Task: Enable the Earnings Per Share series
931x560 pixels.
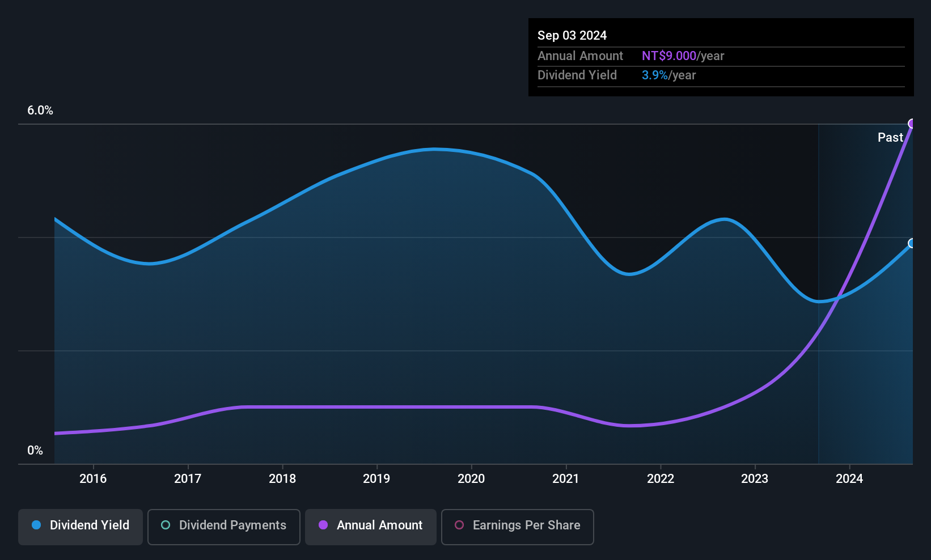Action: click(517, 527)
